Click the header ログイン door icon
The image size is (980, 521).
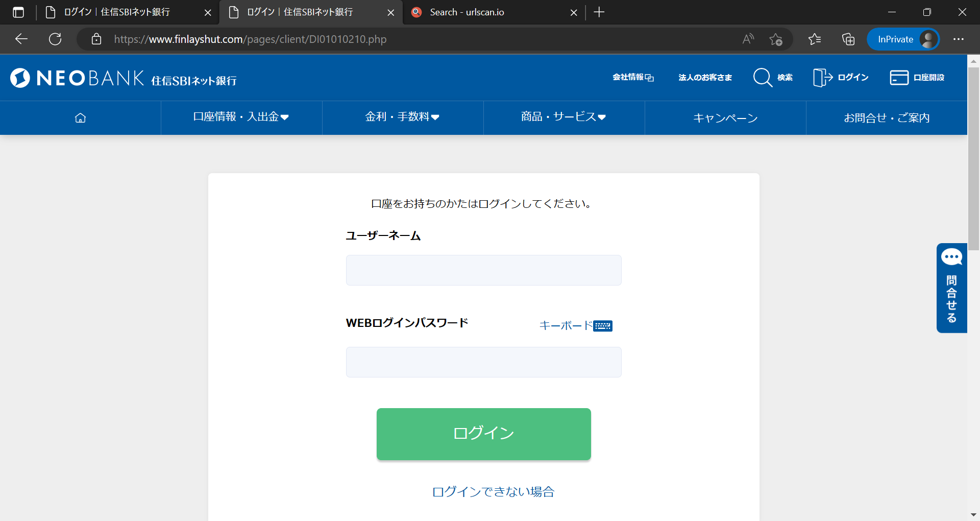822,77
